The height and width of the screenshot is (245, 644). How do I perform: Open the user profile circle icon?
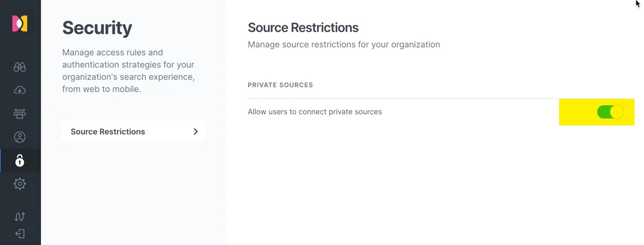click(20, 137)
